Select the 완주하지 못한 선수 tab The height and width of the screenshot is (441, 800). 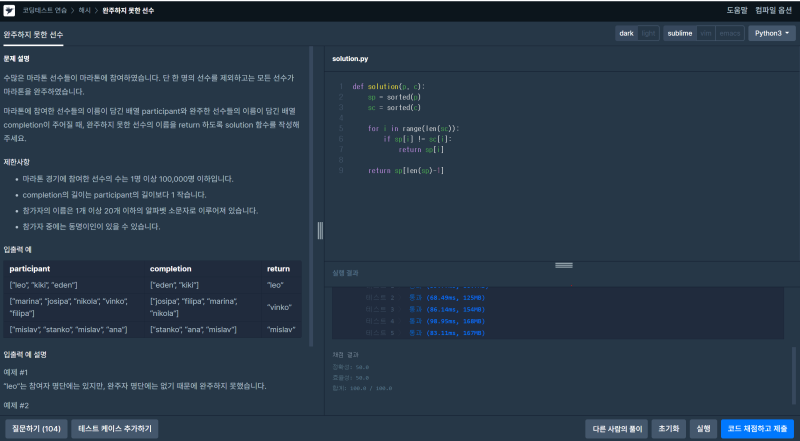coord(33,35)
